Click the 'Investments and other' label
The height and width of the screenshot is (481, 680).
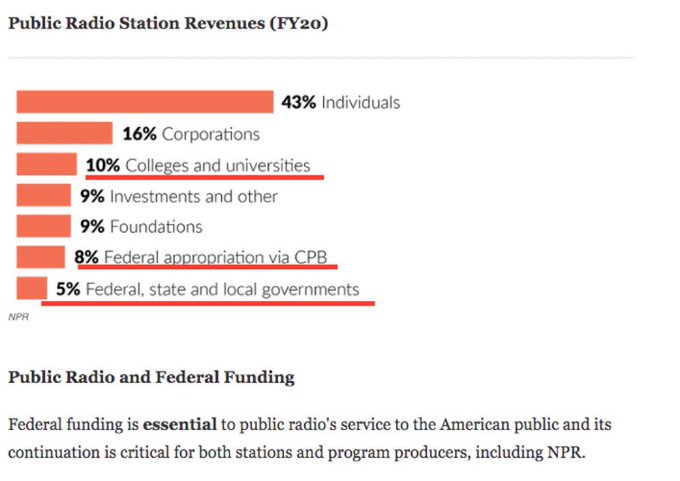click(194, 196)
